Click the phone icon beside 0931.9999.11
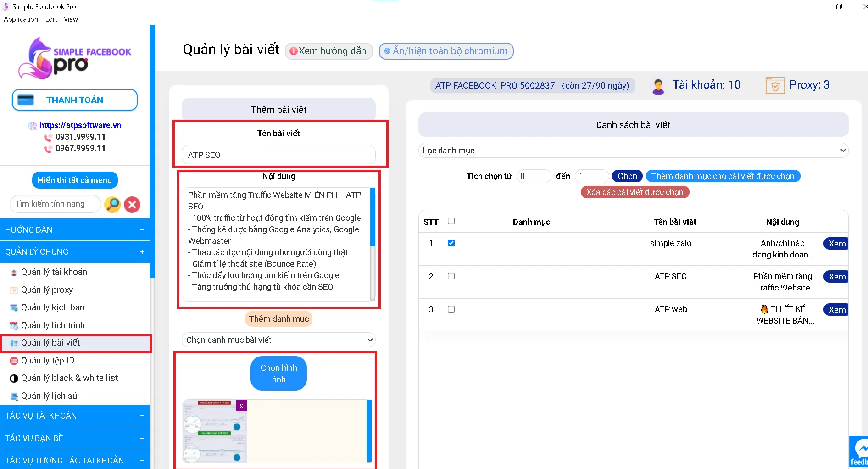The image size is (868, 469). coord(48,136)
